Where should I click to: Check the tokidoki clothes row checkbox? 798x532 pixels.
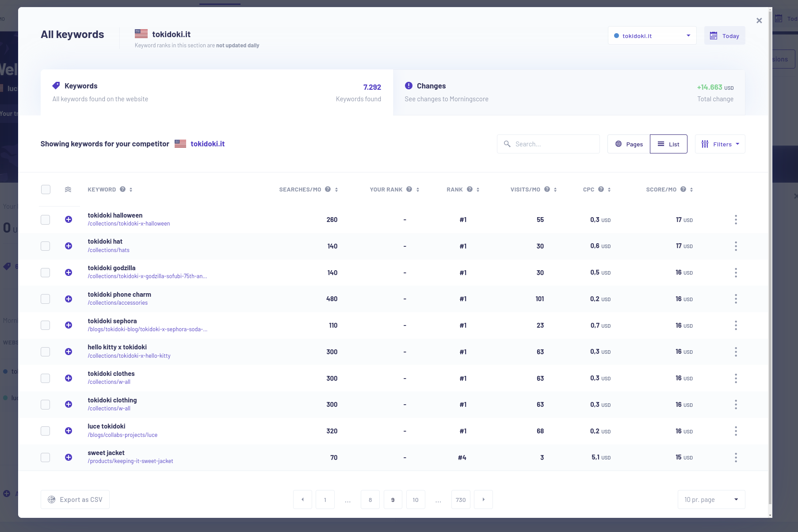46,378
